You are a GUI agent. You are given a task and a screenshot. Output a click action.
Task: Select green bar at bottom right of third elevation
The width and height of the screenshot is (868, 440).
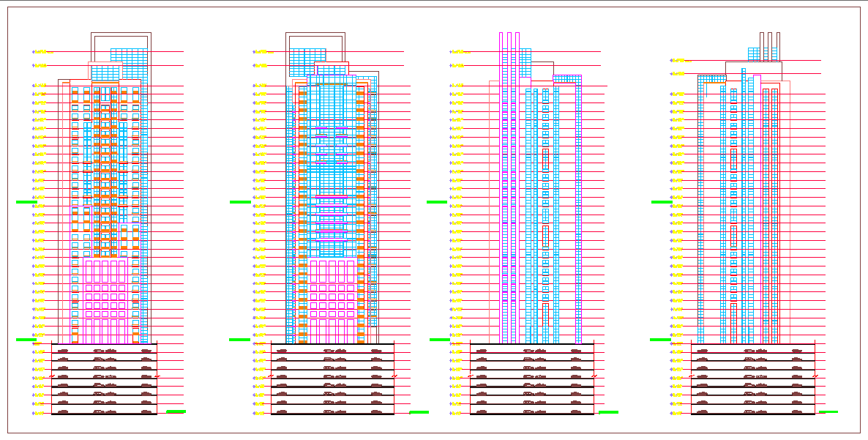[608, 412]
